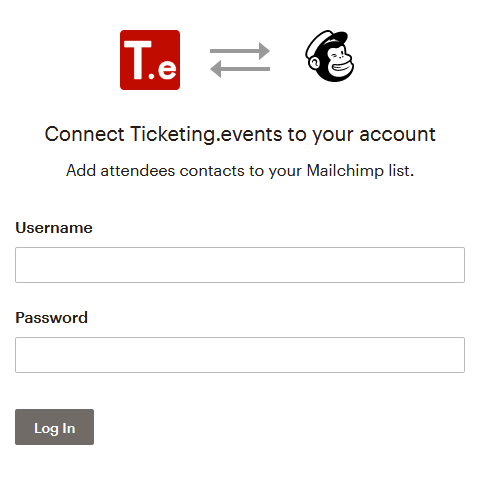The image size is (480, 493).
Task: Click the gray left-pointing arrow
Action: (x=240, y=69)
